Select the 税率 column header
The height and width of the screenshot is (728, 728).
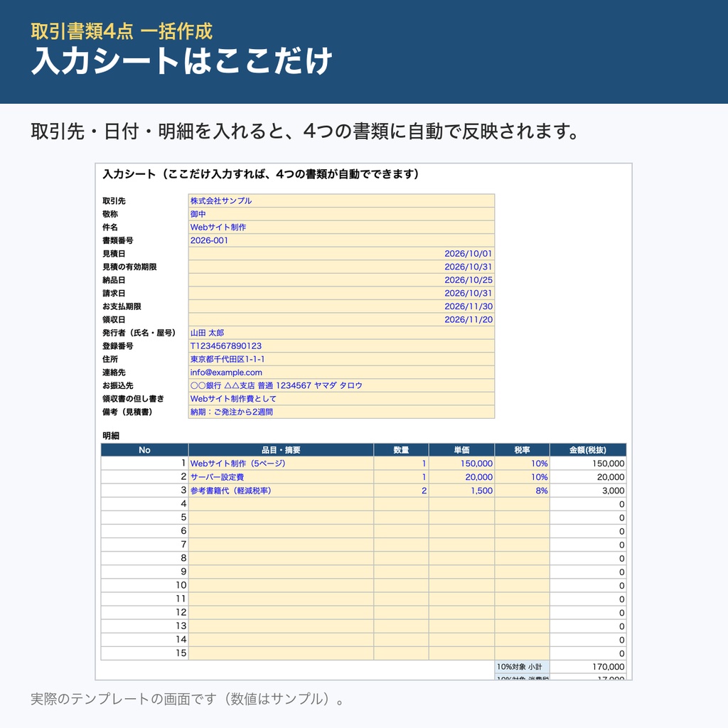click(523, 450)
